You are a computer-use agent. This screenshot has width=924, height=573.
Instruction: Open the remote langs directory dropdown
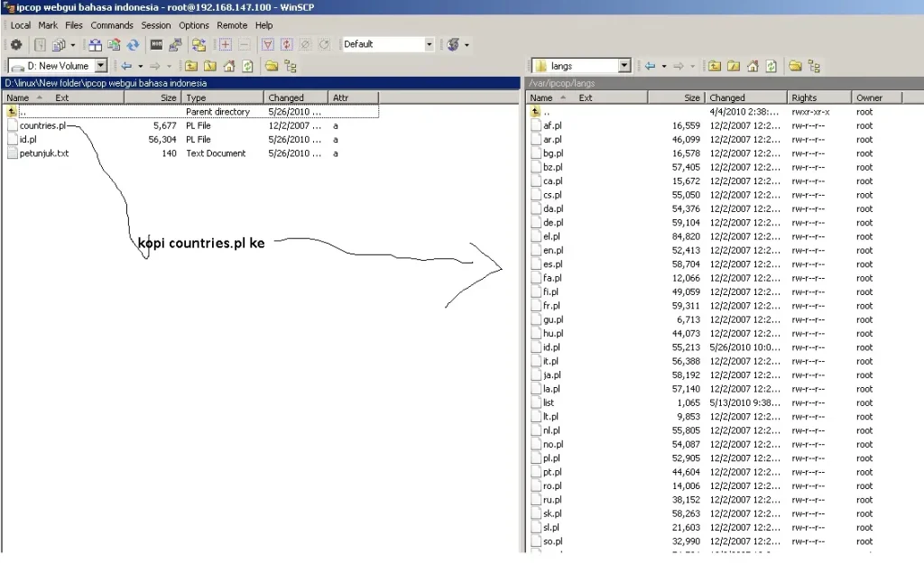point(624,66)
